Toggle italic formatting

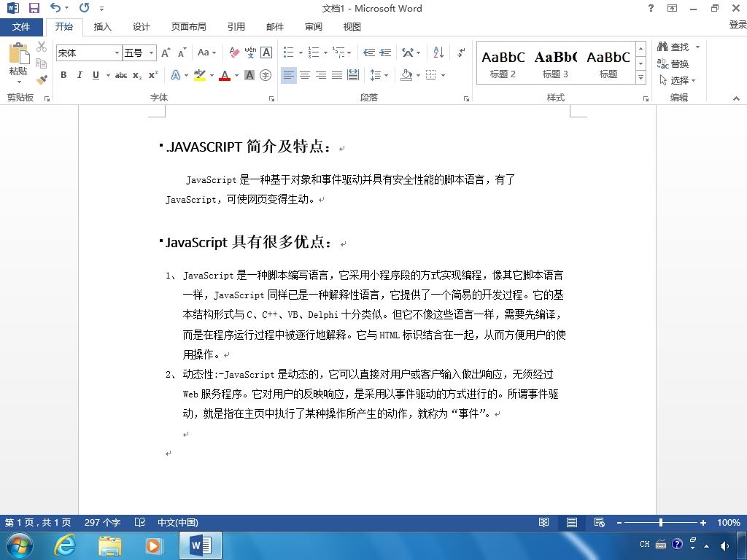(x=80, y=75)
